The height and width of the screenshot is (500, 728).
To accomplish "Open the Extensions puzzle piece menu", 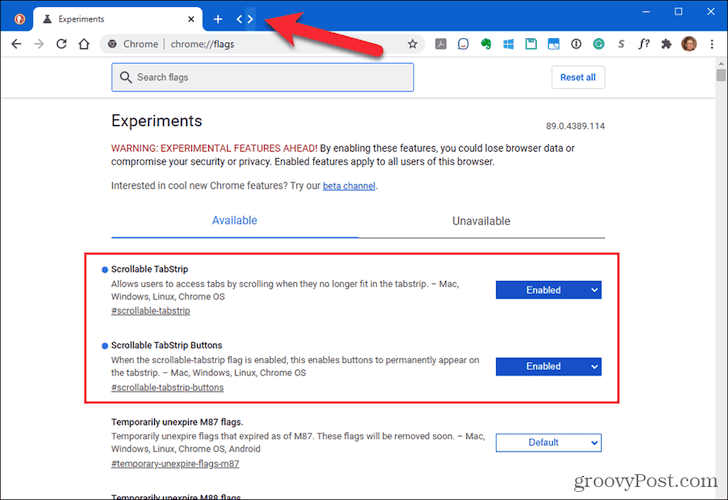I will 666,44.
